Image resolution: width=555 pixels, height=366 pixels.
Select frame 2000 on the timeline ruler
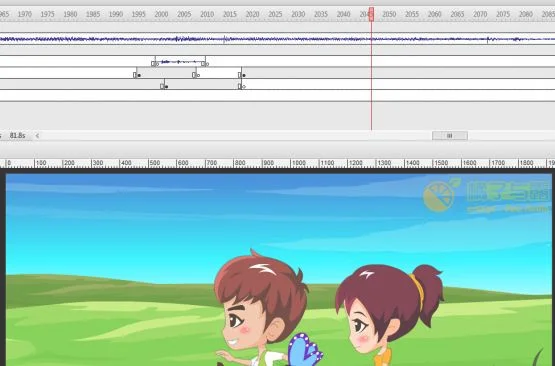(161, 15)
